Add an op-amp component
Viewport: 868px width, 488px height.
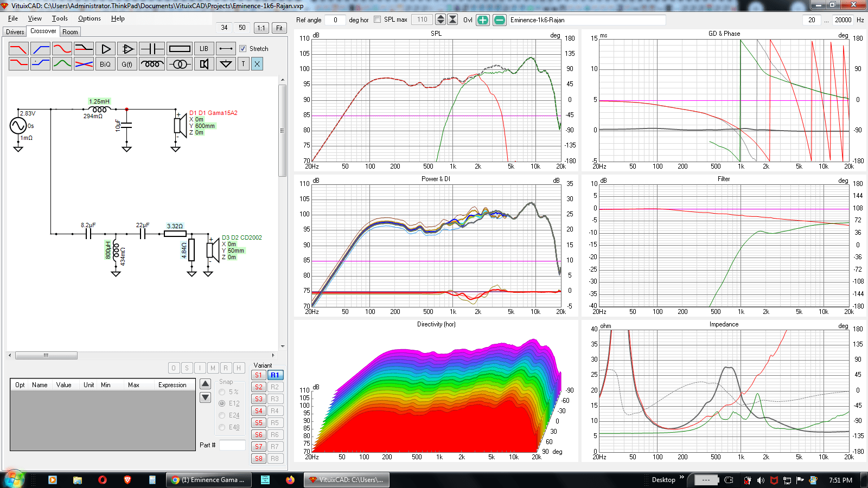point(127,49)
